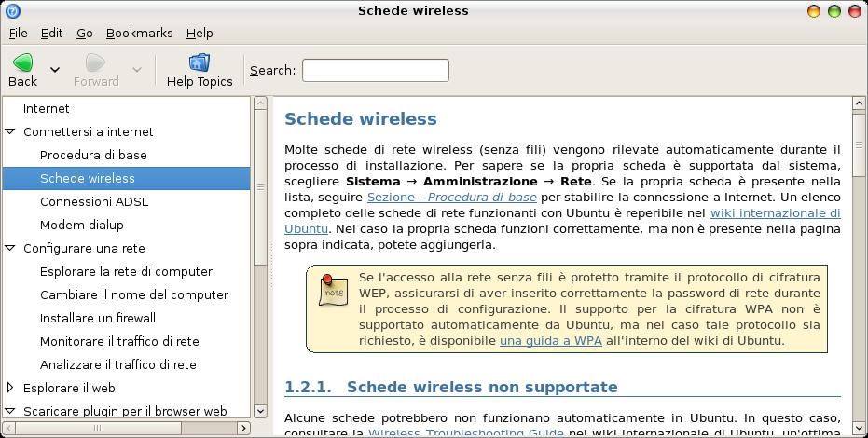Click the sidebar horizontal scrollbar thumb

[98, 428]
